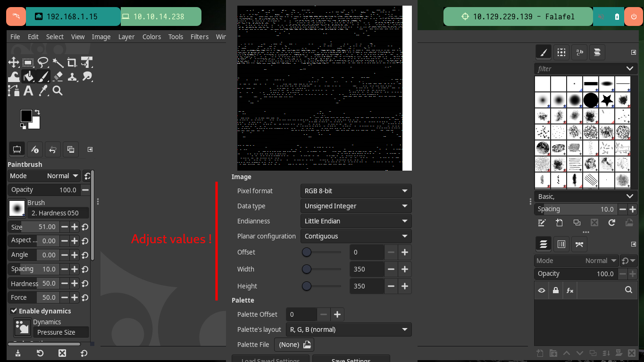This screenshot has height=362, width=644.
Task: Toggle the layer visibility eye header
Action: click(x=542, y=290)
